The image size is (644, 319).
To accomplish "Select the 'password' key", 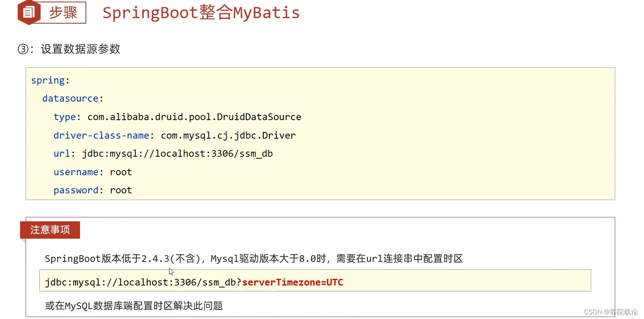I will (x=76, y=191).
